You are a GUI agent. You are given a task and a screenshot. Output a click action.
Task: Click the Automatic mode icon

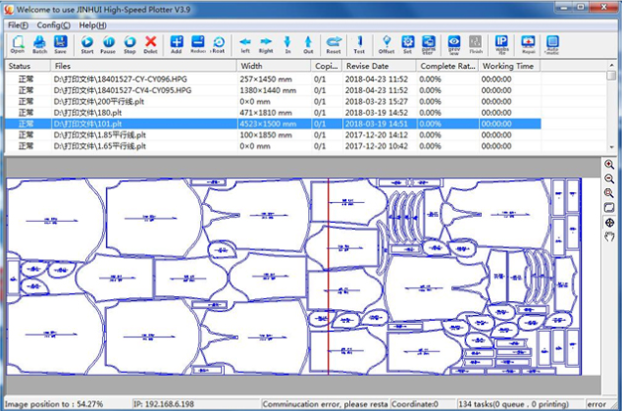[x=552, y=44]
